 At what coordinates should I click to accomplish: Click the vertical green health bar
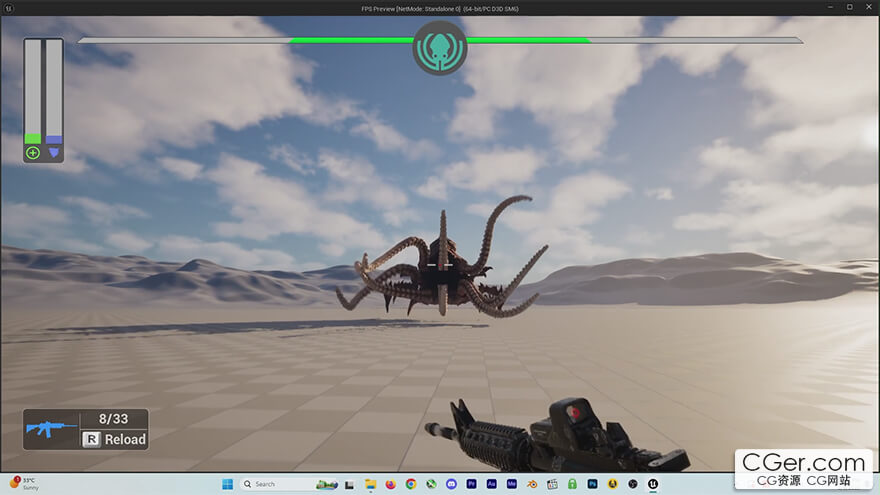[x=32, y=92]
